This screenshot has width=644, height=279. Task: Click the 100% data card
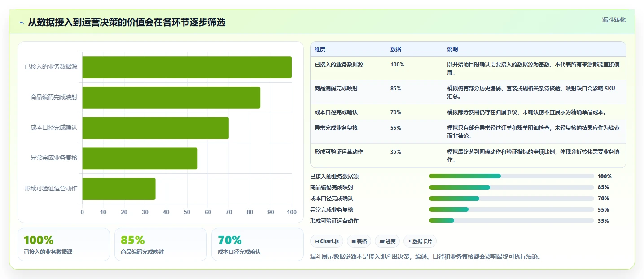pos(64,244)
